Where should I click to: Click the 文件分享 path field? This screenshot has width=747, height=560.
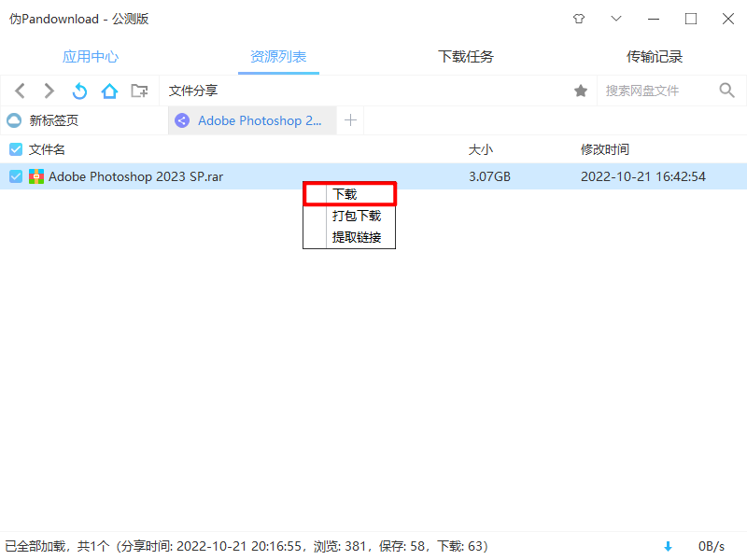(364, 91)
